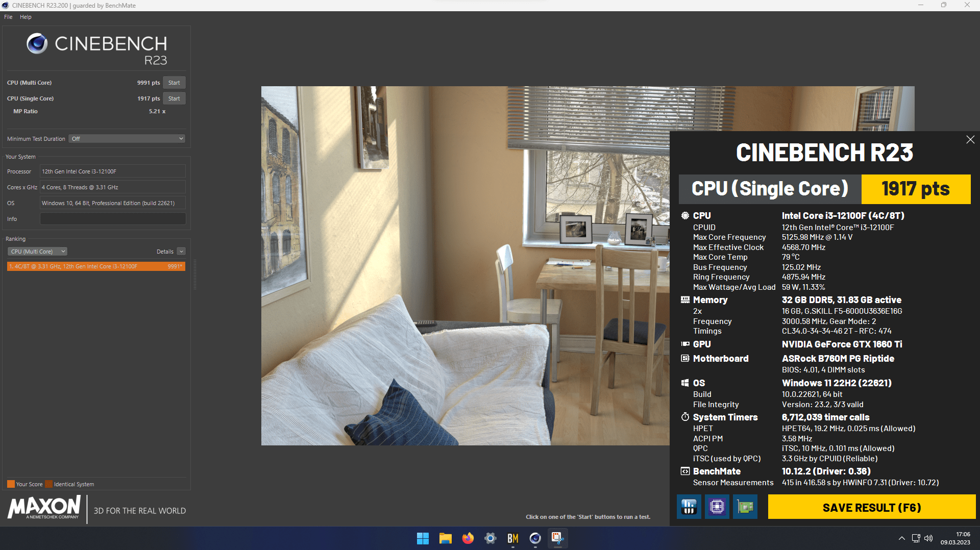Close the BenchMate result overlay

[970, 140]
